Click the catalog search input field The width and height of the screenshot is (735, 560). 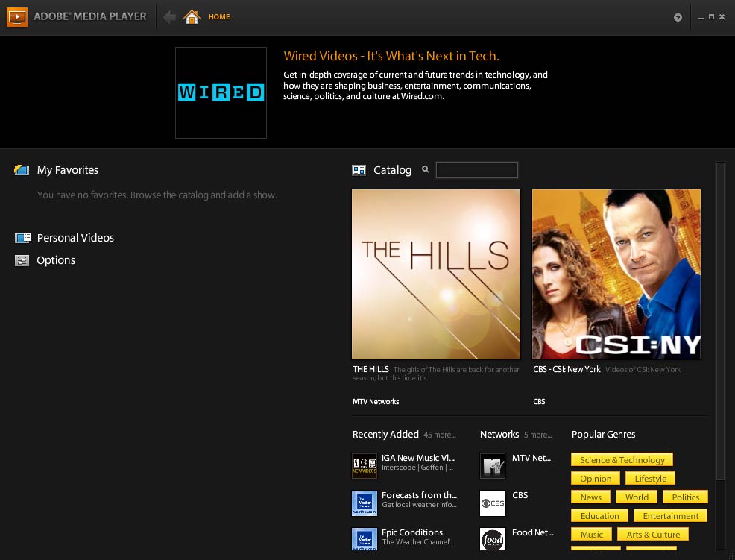coord(477,170)
